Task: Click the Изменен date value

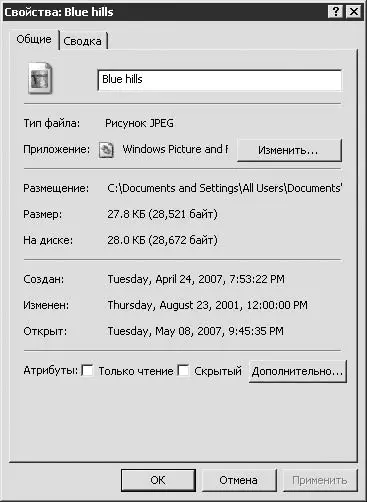Action: click(207, 305)
